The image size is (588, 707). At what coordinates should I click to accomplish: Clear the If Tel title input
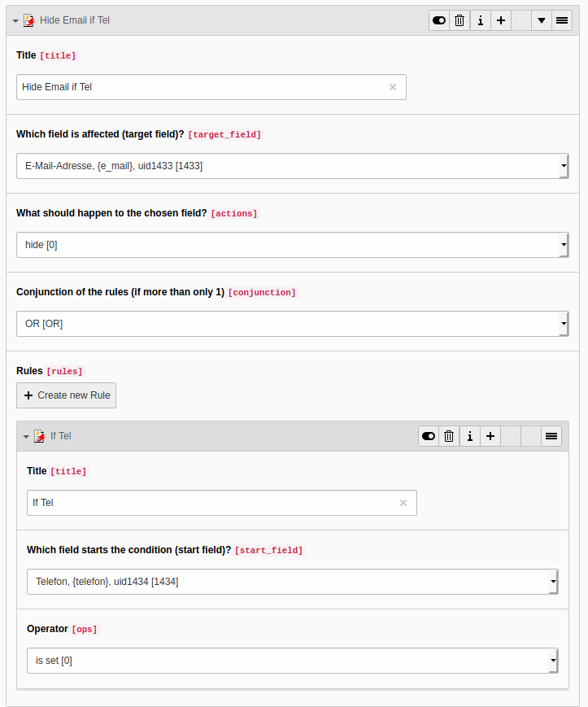point(403,503)
